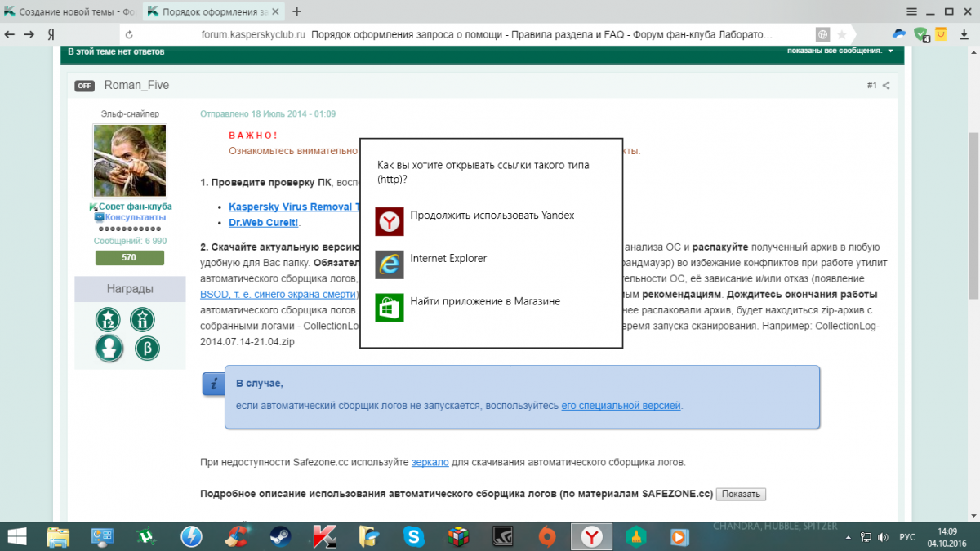This screenshot has height=551, width=980.
Task: Choose Internet Explorer to open links
Action: tap(491, 264)
